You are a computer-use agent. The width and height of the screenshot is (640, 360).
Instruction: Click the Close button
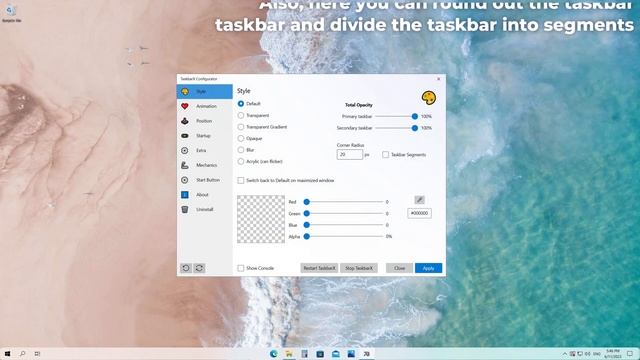[x=399, y=268]
